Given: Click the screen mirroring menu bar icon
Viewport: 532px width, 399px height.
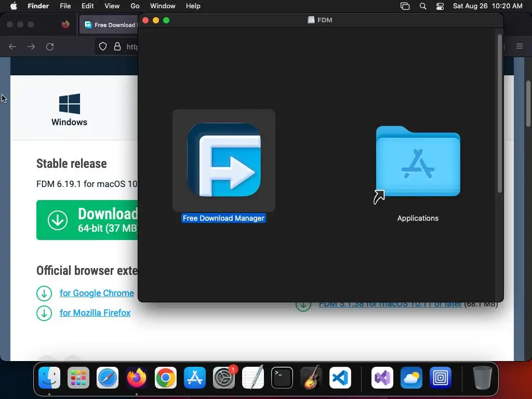Looking at the screenshot, I should 405,6.
